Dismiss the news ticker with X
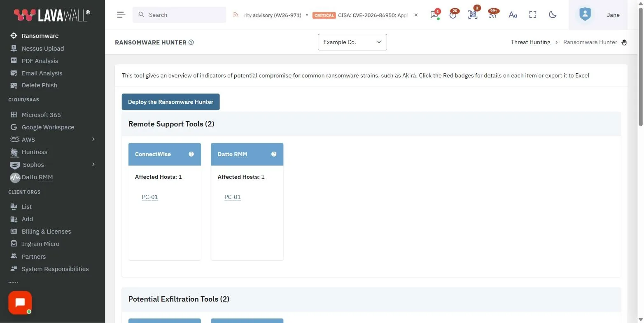644x323 pixels. point(416,15)
